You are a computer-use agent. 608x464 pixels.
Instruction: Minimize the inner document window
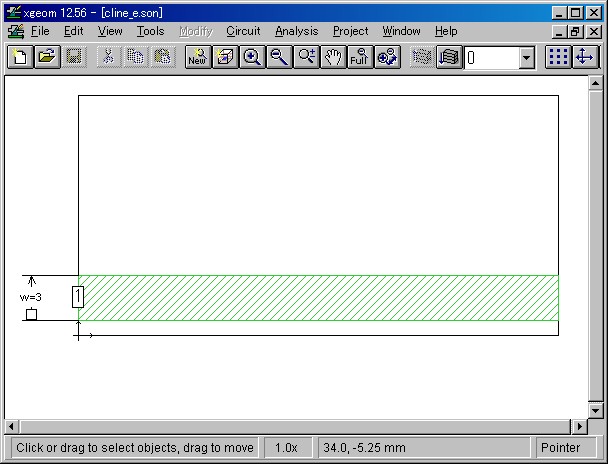[559, 31]
